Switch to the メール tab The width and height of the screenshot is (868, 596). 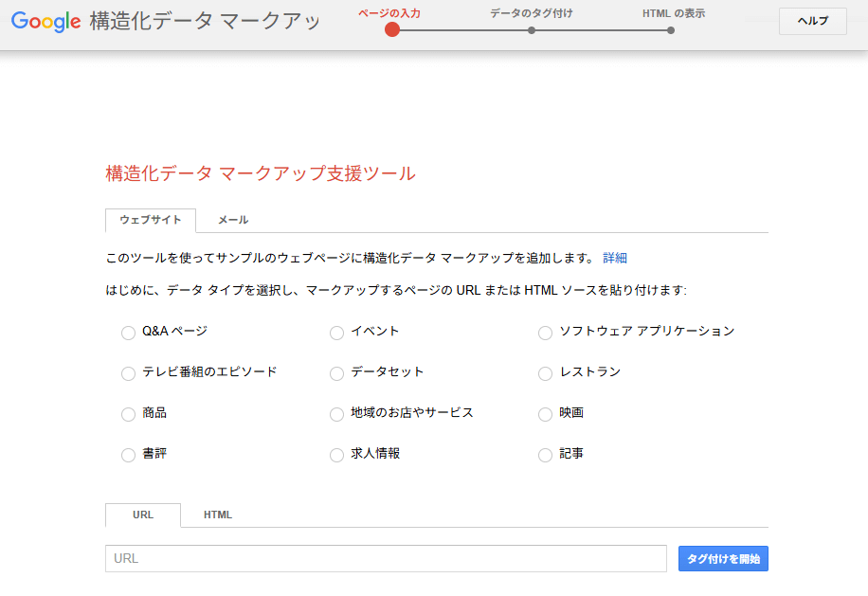point(233,220)
